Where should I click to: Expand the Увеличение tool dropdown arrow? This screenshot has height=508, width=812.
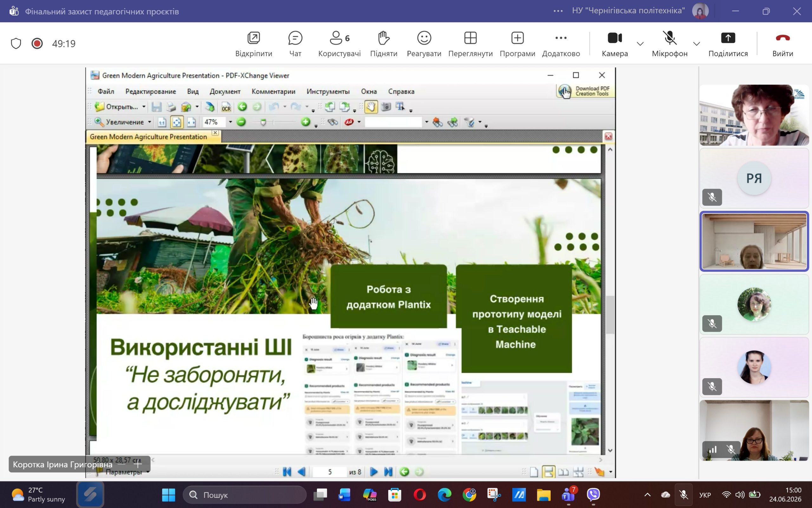(149, 122)
